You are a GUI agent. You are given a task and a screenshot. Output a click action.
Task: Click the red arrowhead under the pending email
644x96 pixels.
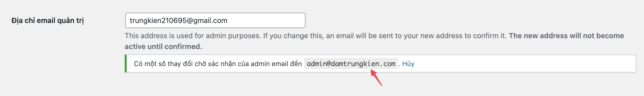click(x=373, y=73)
